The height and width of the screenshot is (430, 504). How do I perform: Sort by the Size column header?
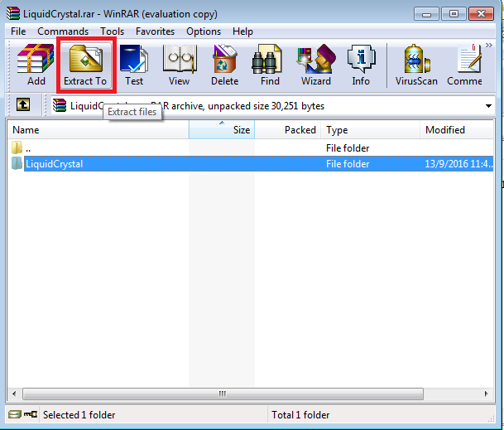tap(222, 130)
